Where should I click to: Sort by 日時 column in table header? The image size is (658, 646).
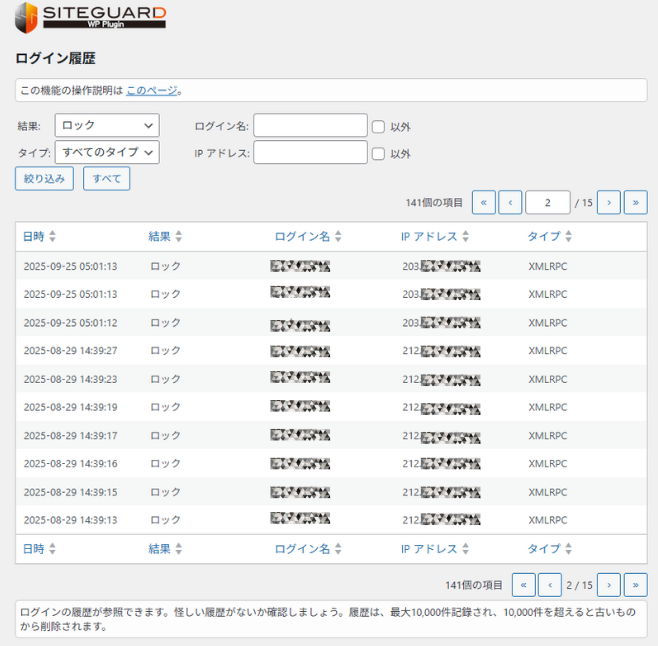coord(39,237)
